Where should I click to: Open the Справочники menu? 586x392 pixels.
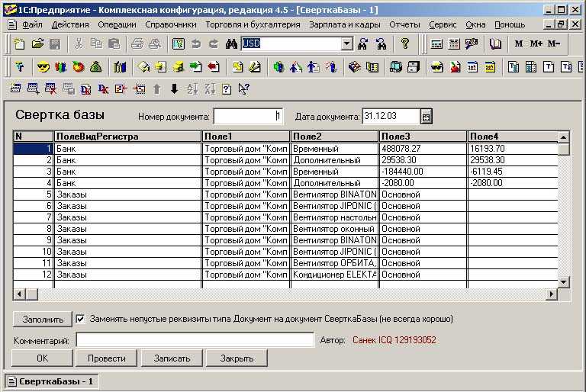(171, 24)
